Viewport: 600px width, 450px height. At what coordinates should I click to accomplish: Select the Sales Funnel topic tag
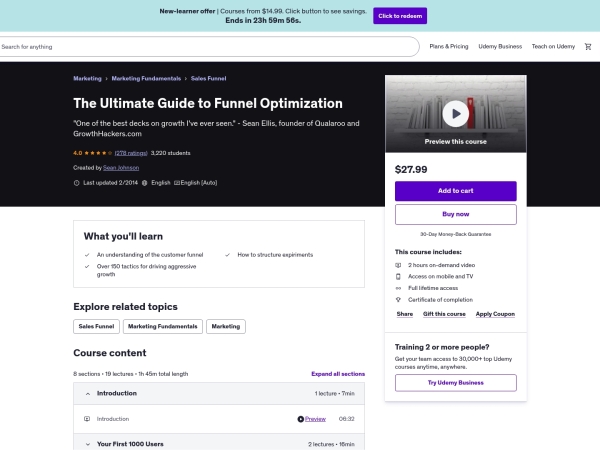pyautogui.click(x=96, y=326)
